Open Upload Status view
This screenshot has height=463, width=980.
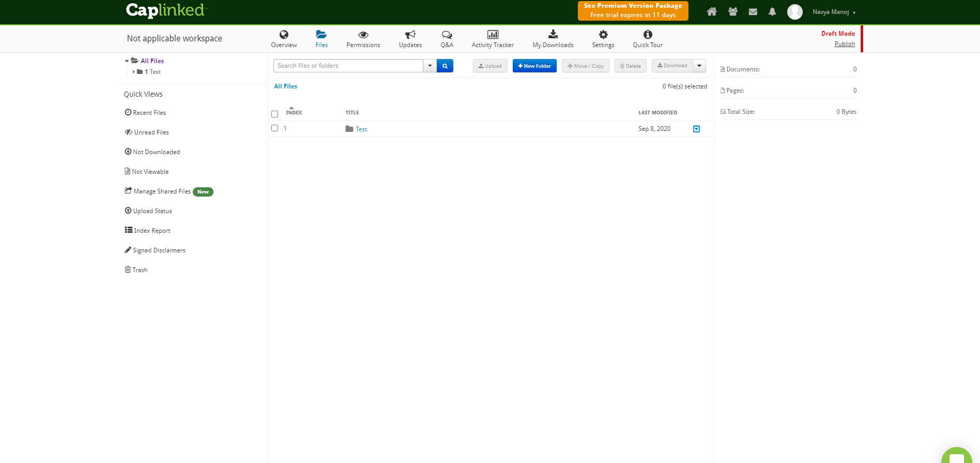[x=148, y=211]
